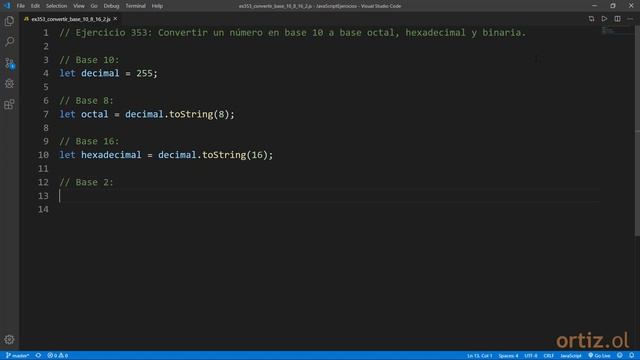Click the minimap preview in editor
The image size is (640, 360).
[618, 31]
